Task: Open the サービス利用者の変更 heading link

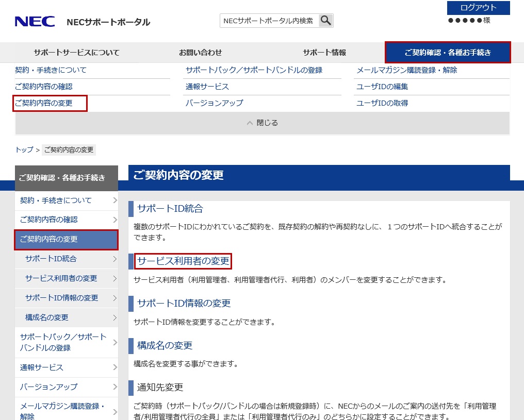Action: click(183, 261)
